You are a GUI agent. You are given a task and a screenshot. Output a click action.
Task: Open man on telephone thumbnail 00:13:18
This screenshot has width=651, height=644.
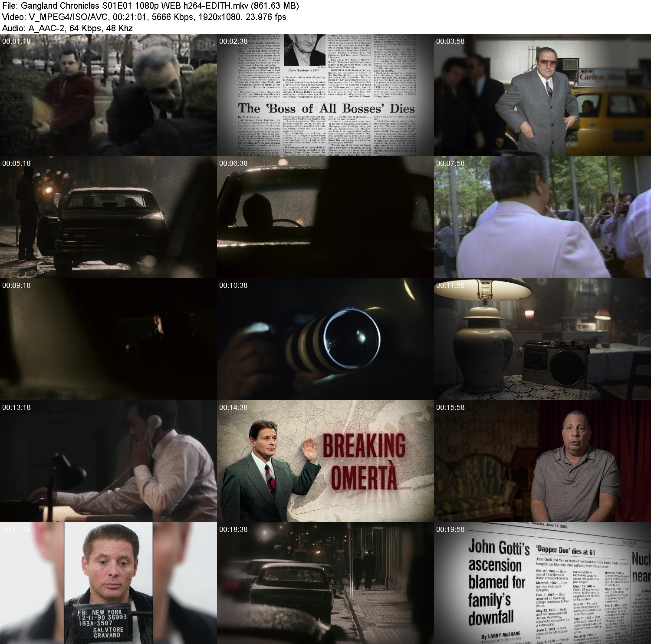coord(108,461)
